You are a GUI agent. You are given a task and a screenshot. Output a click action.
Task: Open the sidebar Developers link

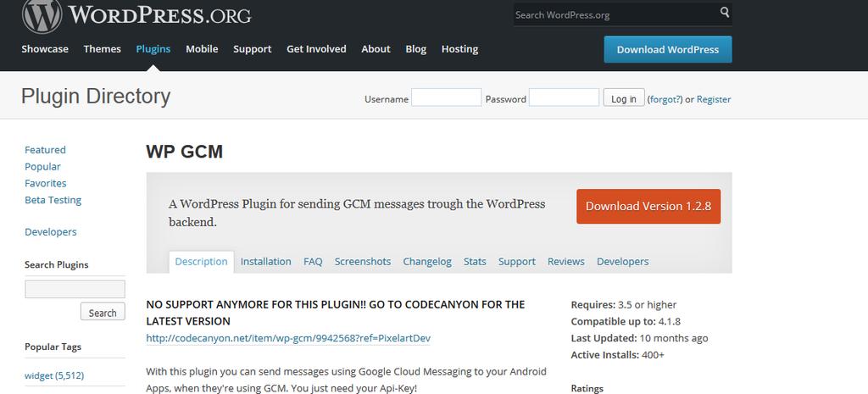(51, 232)
